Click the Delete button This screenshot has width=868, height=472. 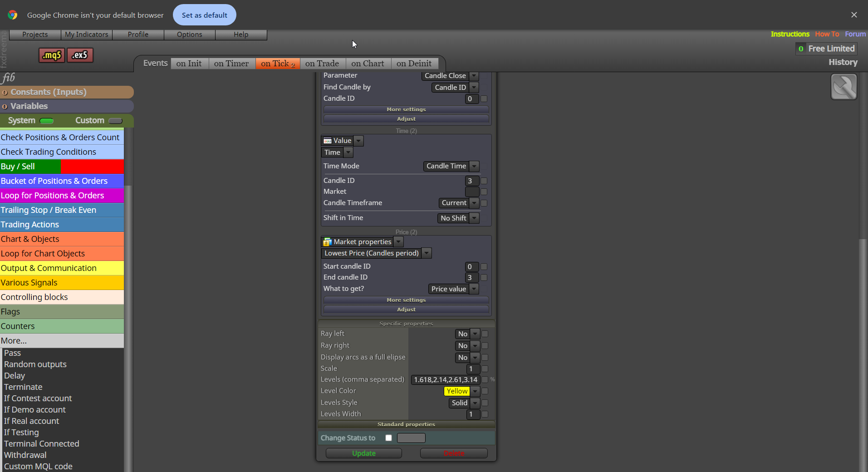pyautogui.click(x=454, y=453)
